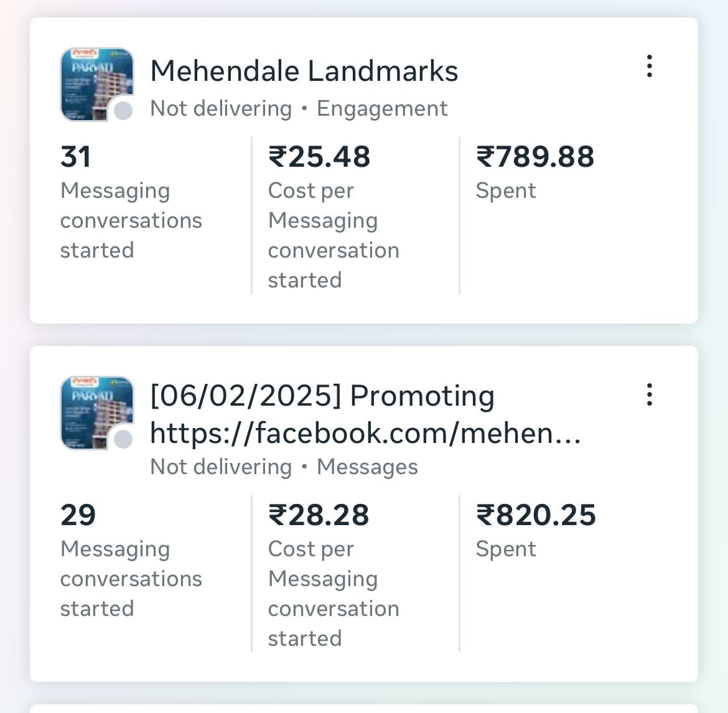Click the Messages objective label
The height and width of the screenshot is (713, 728).
(367, 467)
